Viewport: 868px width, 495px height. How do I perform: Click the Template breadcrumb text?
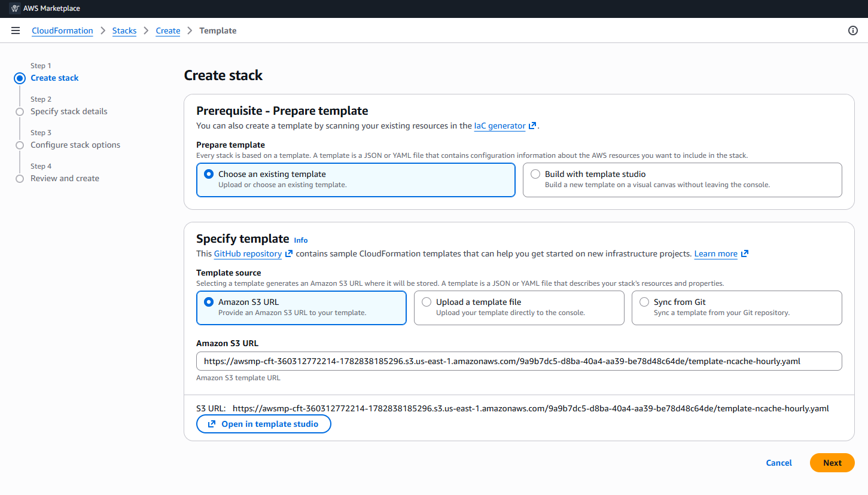click(x=218, y=30)
